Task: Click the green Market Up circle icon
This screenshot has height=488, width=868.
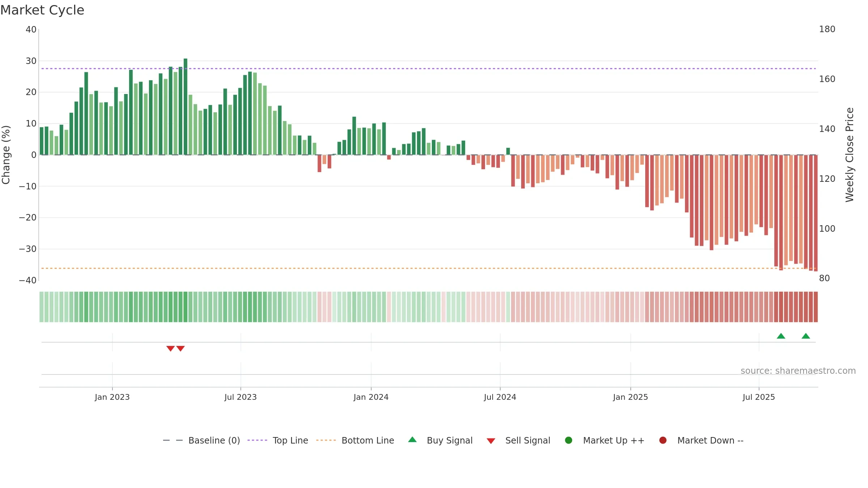Action: point(569,440)
